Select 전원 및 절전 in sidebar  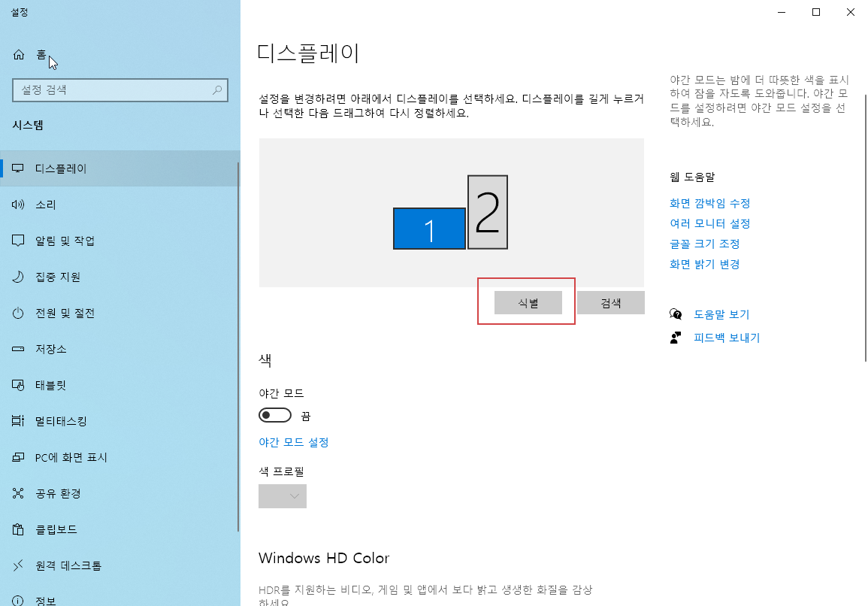pos(119,313)
